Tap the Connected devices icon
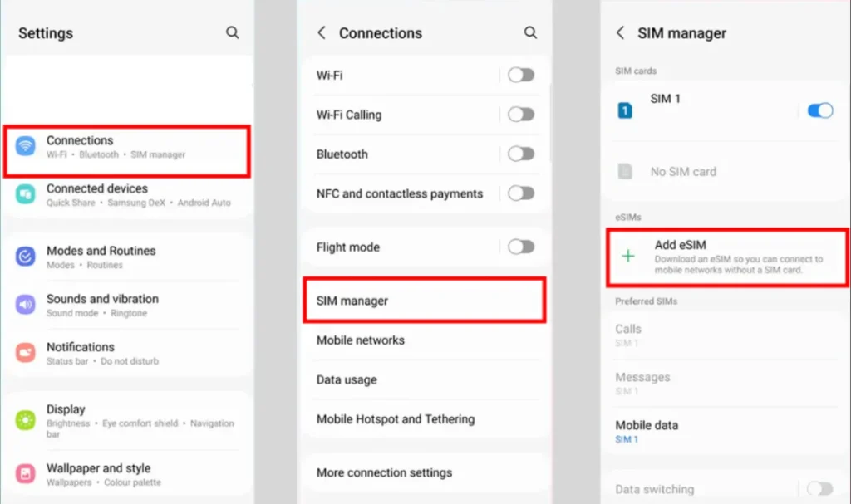 pos(26,194)
